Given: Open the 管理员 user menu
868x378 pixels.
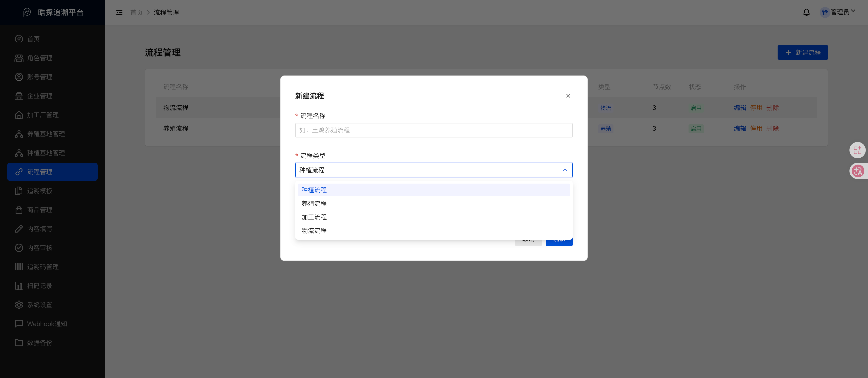Looking at the screenshot, I should pyautogui.click(x=838, y=12).
